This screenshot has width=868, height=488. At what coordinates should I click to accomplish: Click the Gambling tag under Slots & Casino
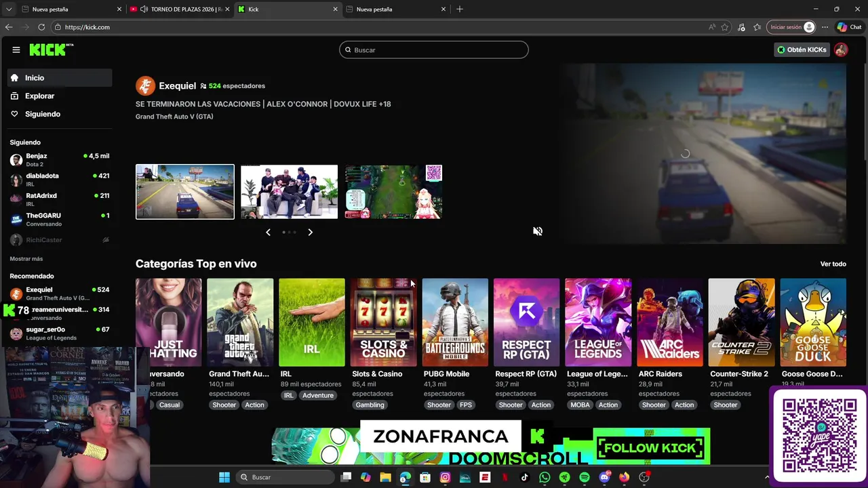370,405
